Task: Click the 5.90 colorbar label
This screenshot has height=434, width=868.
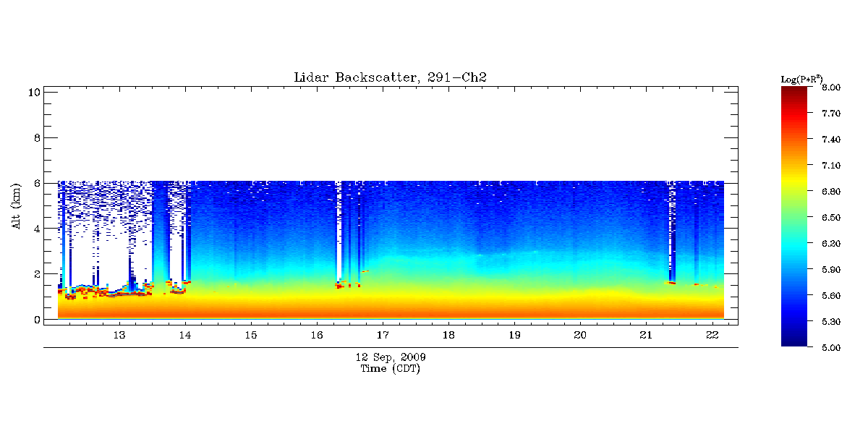Action: (x=830, y=270)
